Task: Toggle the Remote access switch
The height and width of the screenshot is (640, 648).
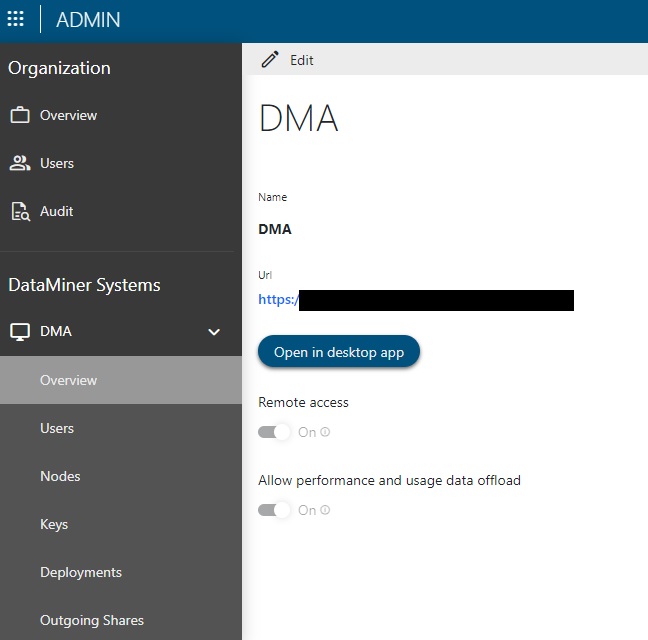Action: (274, 432)
